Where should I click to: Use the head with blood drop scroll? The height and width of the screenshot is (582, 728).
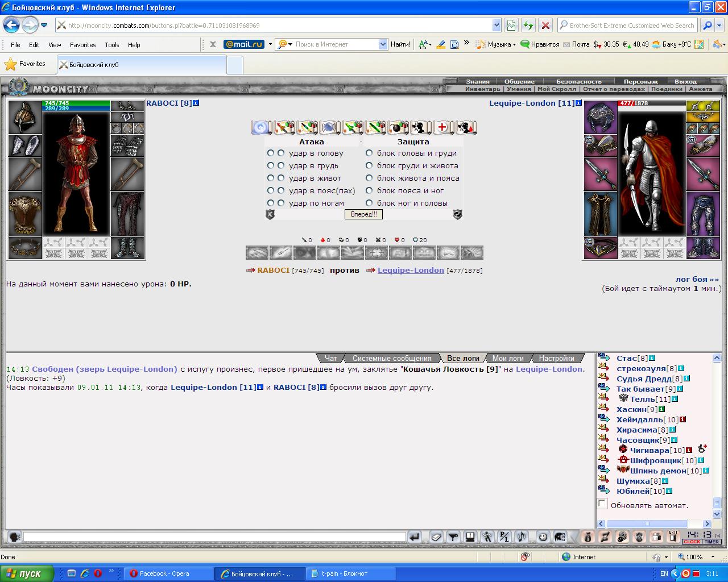[466, 127]
